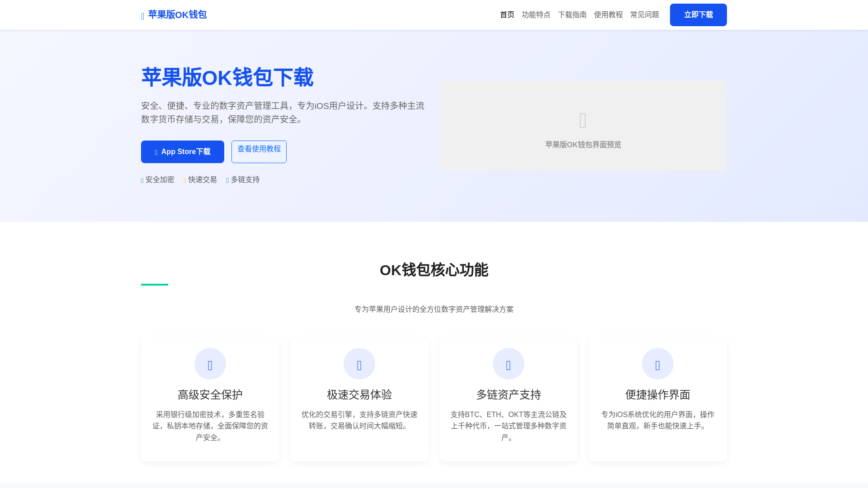
Task: Select 使用教程 in the top menu
Action: 609,15
